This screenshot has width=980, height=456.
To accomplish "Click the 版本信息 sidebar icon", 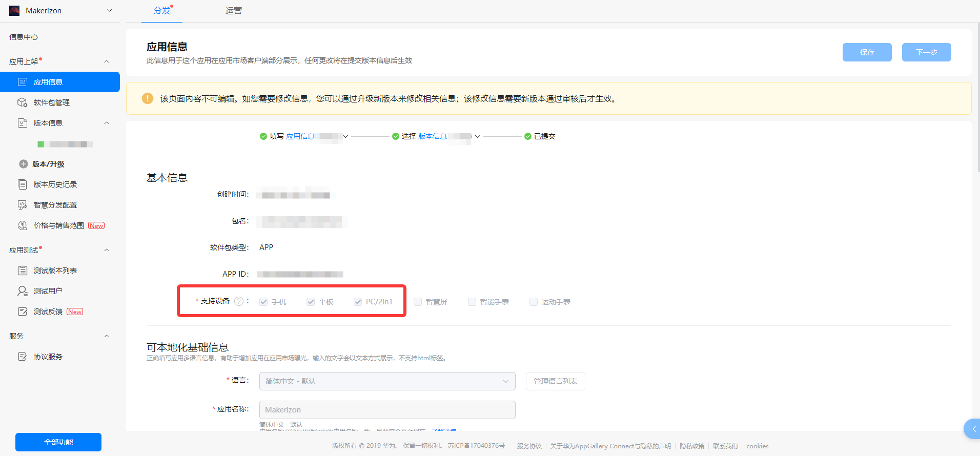I will pyautogui.click(x=23, y=123).
